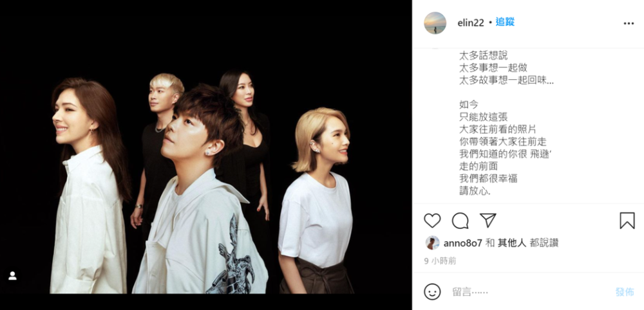Open the anno8o7 username link
The height and width of the screenshot is (310, 644).
coord(462,243)
